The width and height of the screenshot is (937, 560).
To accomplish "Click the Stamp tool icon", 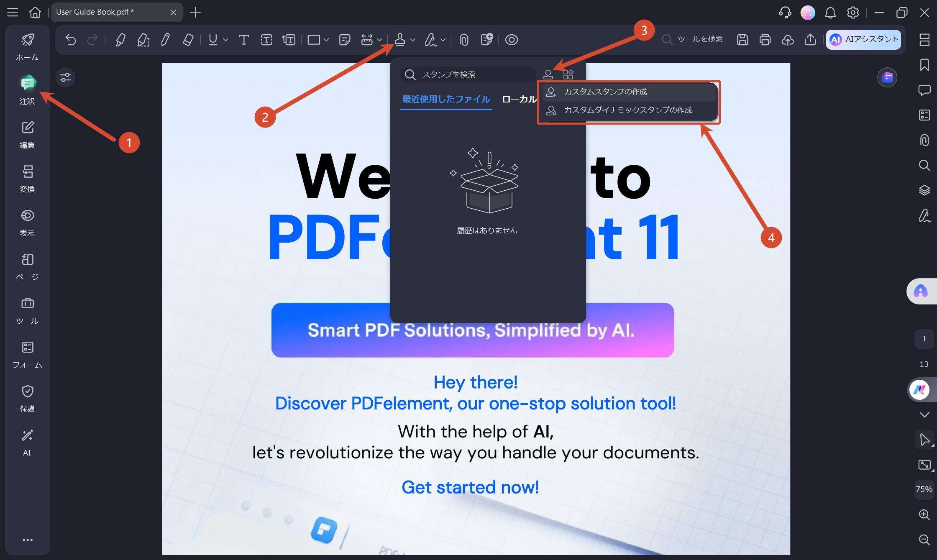I will (x=400, y=40).
